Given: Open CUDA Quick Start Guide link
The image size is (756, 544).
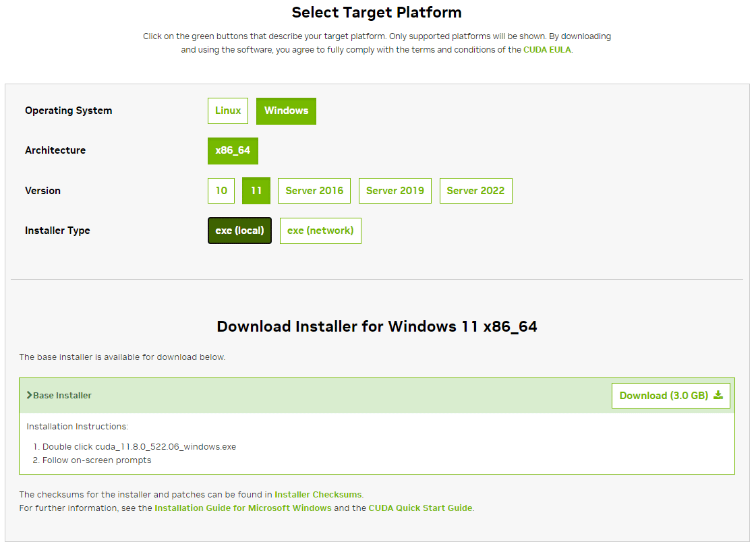Looking at the screenshot, I should point(420,508).
